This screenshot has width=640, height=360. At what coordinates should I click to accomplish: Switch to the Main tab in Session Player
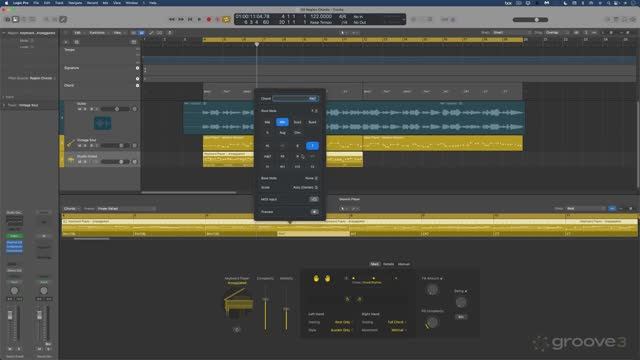point(374,264)
